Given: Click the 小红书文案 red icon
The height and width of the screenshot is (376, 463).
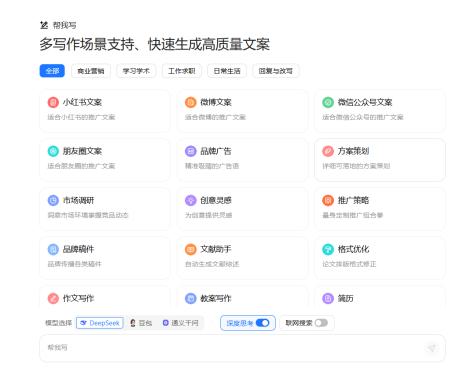Looking at the screenshot, I should tap(53, 102).
